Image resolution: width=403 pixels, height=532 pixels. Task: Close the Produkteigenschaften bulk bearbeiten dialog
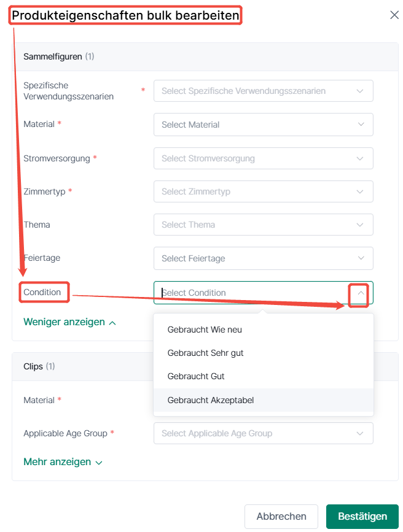pyautogui.click(x=394, y=15)
